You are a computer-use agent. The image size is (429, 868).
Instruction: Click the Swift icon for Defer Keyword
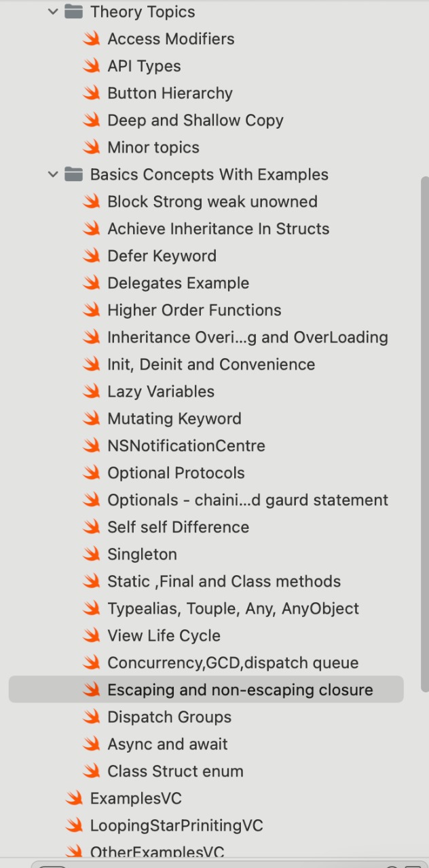coord(92,256)
